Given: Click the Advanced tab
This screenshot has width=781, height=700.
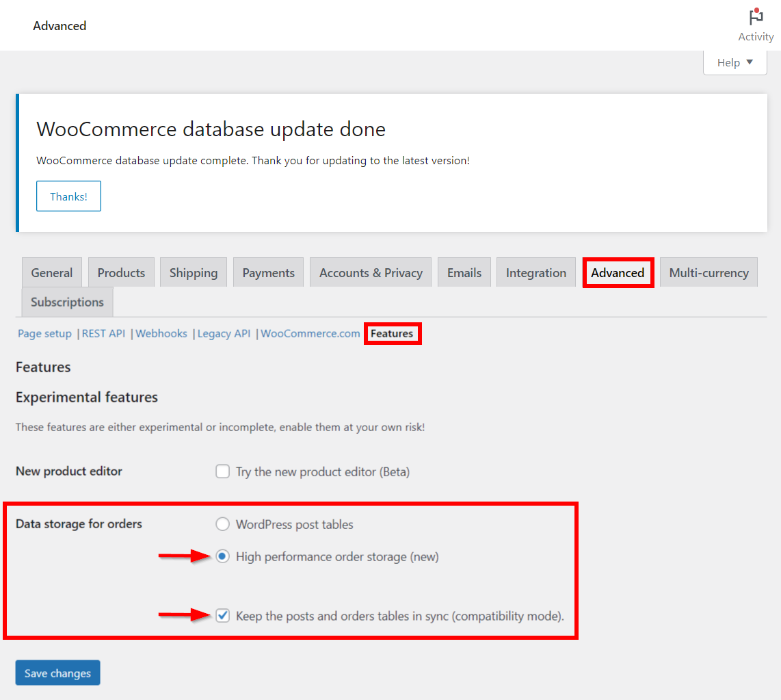Looking at the screenshot, I should pos(618,272).
